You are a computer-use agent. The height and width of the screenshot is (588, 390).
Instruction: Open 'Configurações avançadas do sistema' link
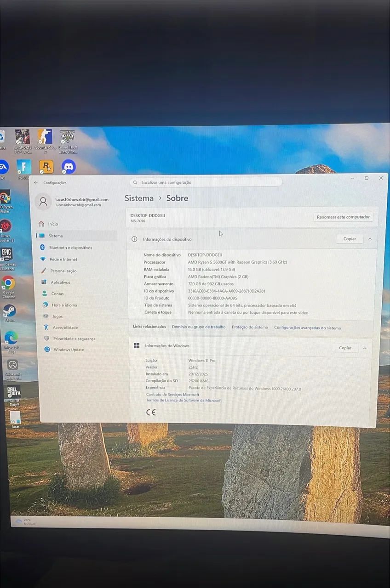307,328
